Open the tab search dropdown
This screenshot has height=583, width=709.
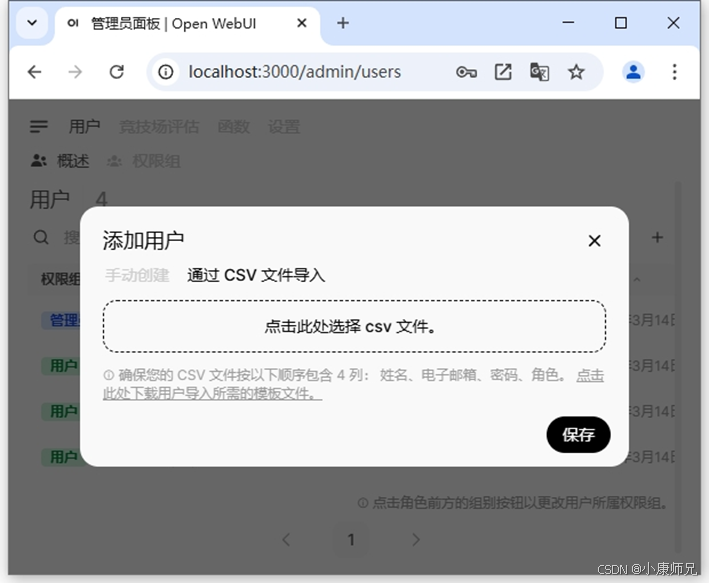[32, 23]
